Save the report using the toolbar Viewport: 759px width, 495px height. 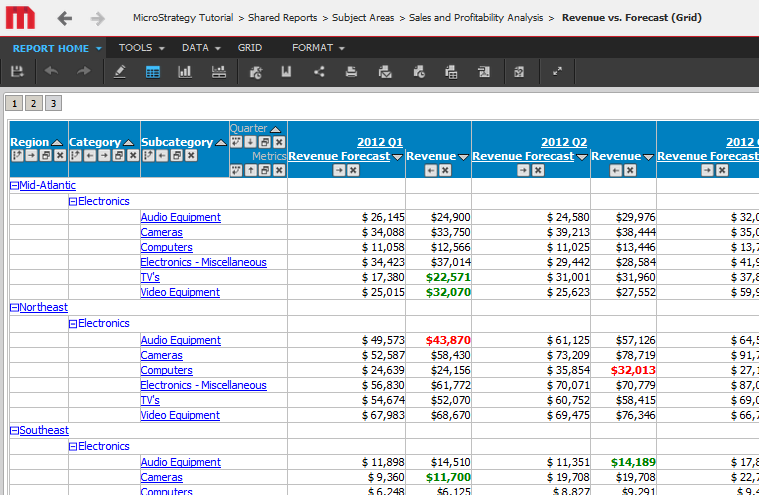(x=17, y=72)
